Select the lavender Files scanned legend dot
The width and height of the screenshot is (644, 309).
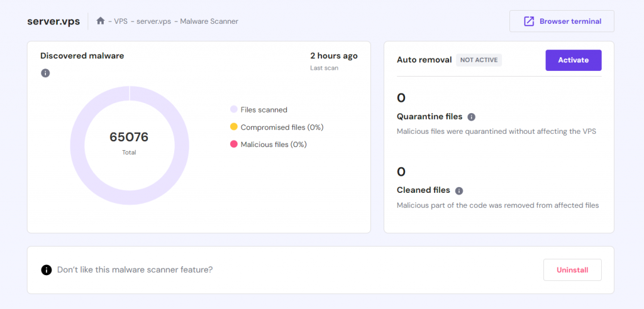(x=234, y=109)
